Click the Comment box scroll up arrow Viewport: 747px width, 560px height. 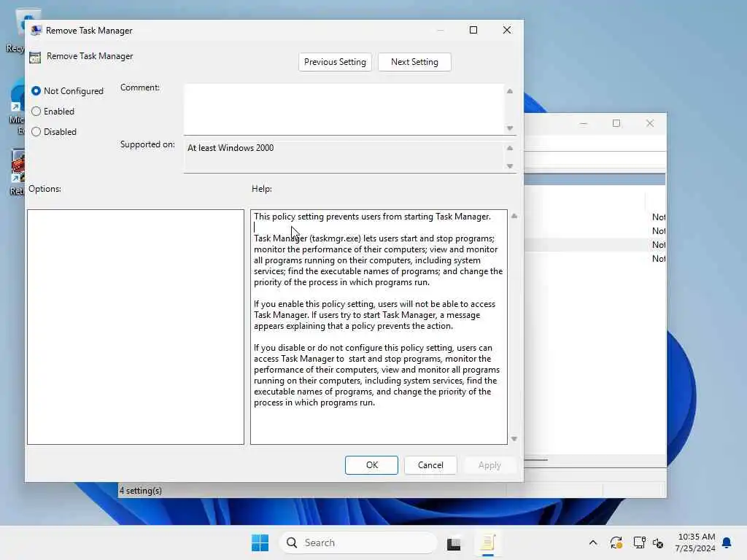(510, 91)
